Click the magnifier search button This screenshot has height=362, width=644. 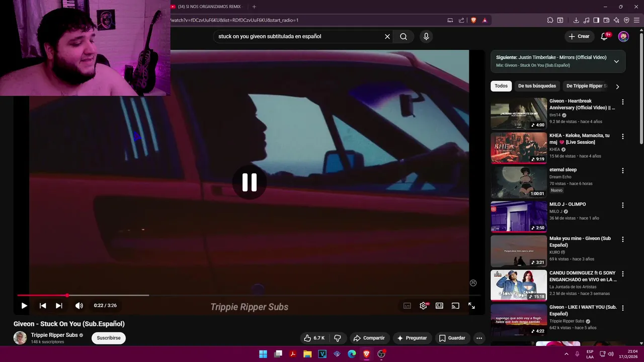[404, 36]
